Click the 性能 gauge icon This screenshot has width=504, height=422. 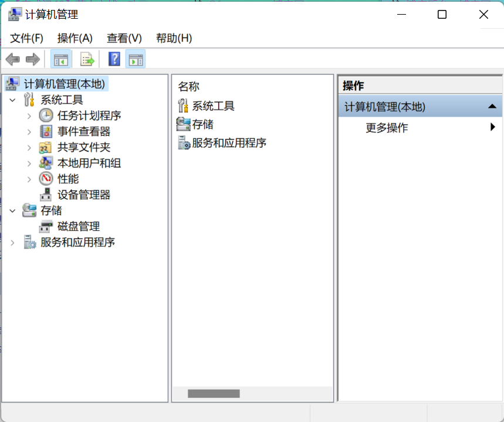[x=46, y=179]
